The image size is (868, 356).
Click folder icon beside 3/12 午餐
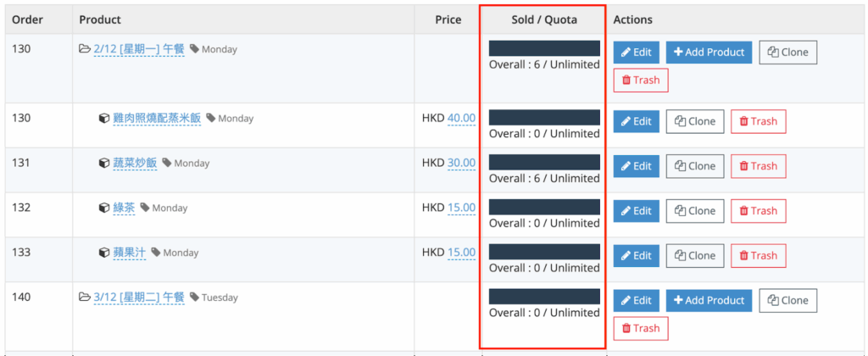point(85,298)
